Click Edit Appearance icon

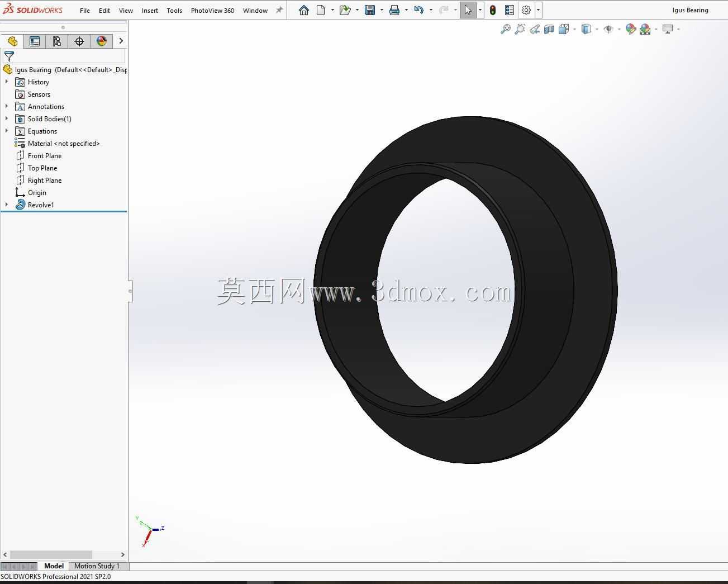631,29
